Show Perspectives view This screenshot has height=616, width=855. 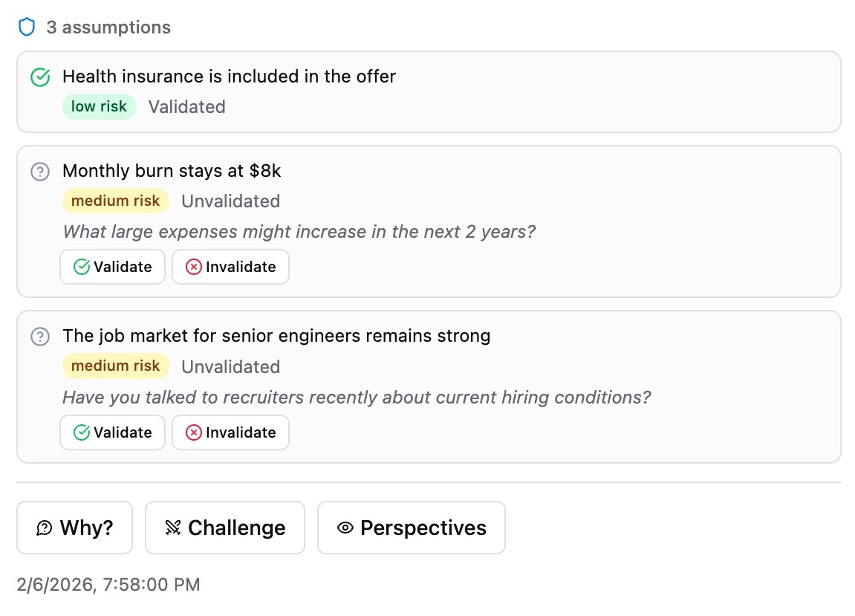click(412, 528)
